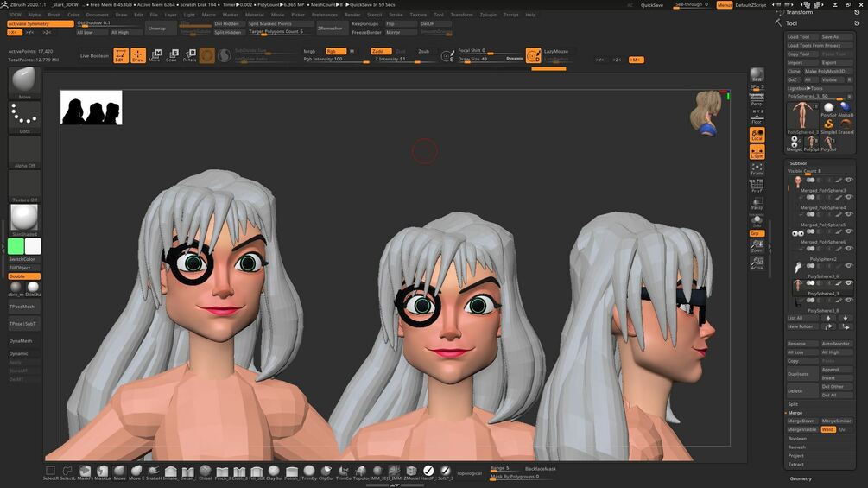
Task: Expand the Geometry section
Action: pos(801,478)
